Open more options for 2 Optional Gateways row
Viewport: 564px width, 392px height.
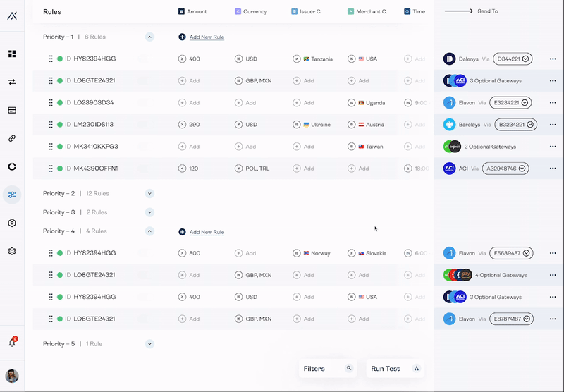point(553,147)
